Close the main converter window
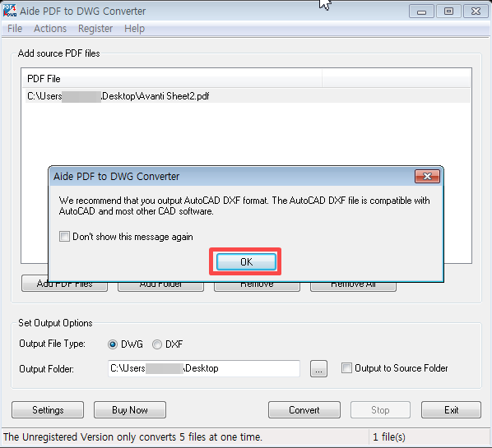The height and width of the screenshot is (448, 492). click(476, 12)
